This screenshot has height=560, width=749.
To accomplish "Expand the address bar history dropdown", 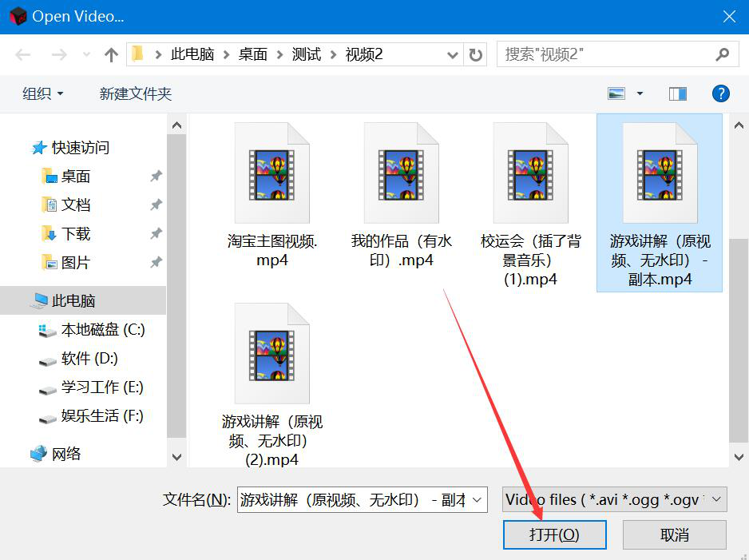I will pos(453,55).
